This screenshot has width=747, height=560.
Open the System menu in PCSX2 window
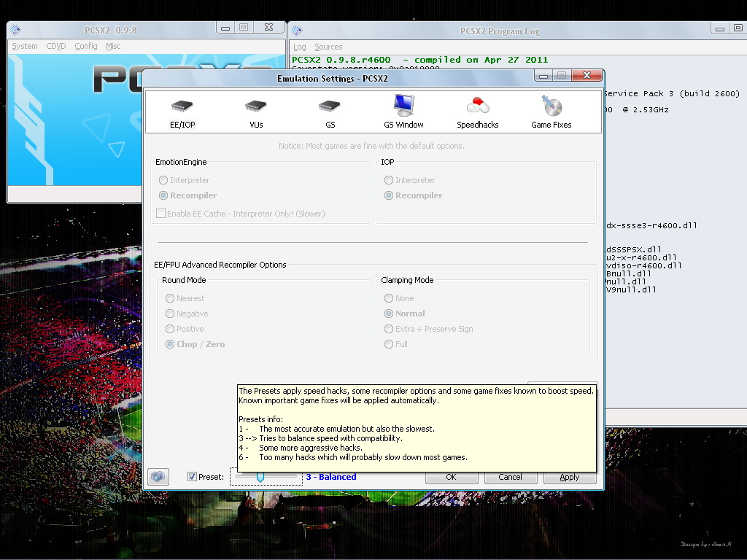click(25, 46)
